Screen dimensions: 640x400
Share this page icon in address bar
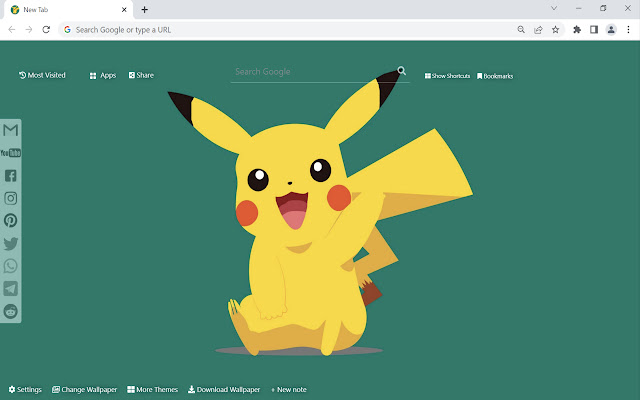pos(538,29)
